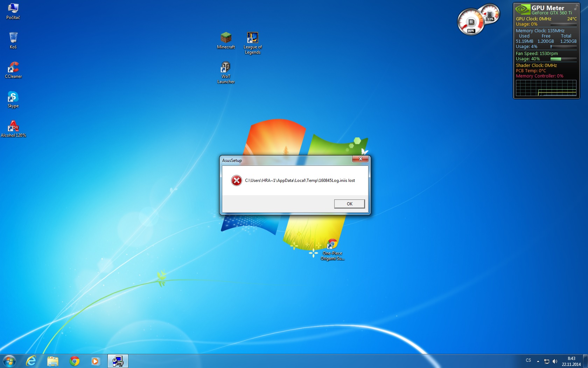Click the Memory Controller: 0% text
The image size is (588, 368).
539,76
